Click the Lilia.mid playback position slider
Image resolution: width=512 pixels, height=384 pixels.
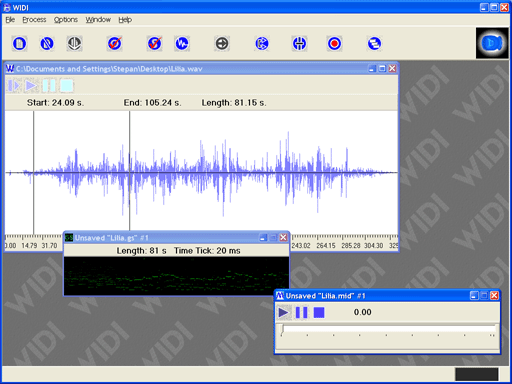(x=387, y=330)
